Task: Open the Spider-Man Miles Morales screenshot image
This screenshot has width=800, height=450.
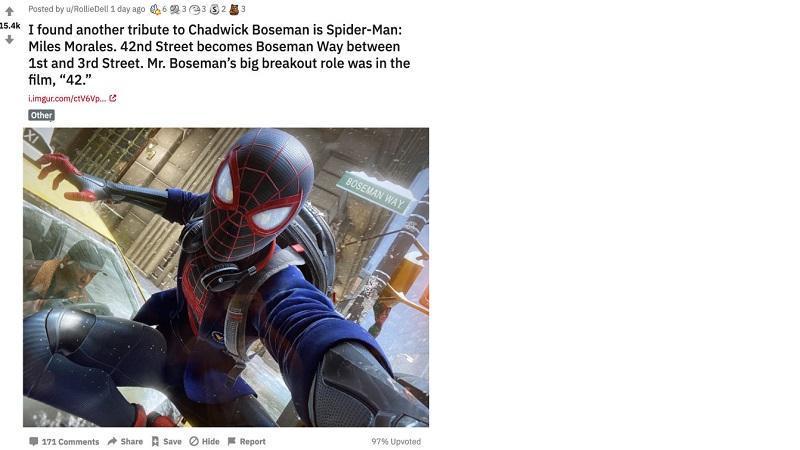Action: (226, 277)
